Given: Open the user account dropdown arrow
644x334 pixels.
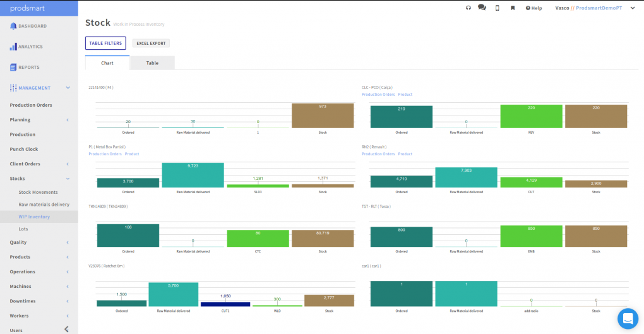Looking at the screenshot, I should point(633,8).
